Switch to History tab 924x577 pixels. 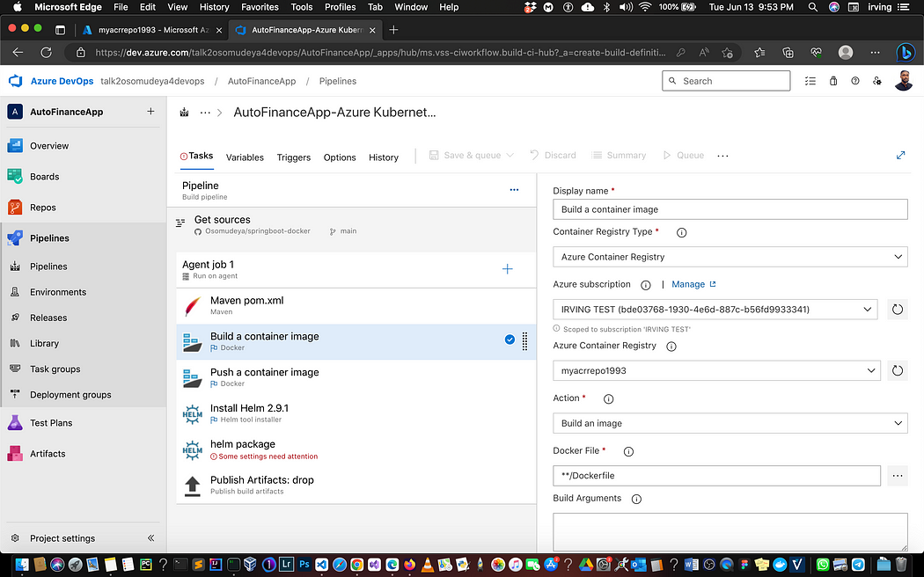pos(384,157)
